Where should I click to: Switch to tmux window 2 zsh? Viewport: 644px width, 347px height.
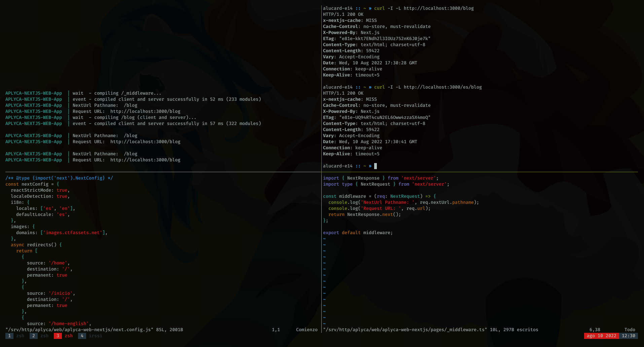(39, 336)
